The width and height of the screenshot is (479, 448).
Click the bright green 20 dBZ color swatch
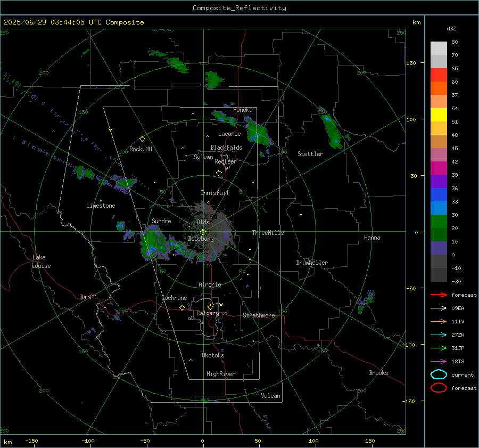click(439, 222)
